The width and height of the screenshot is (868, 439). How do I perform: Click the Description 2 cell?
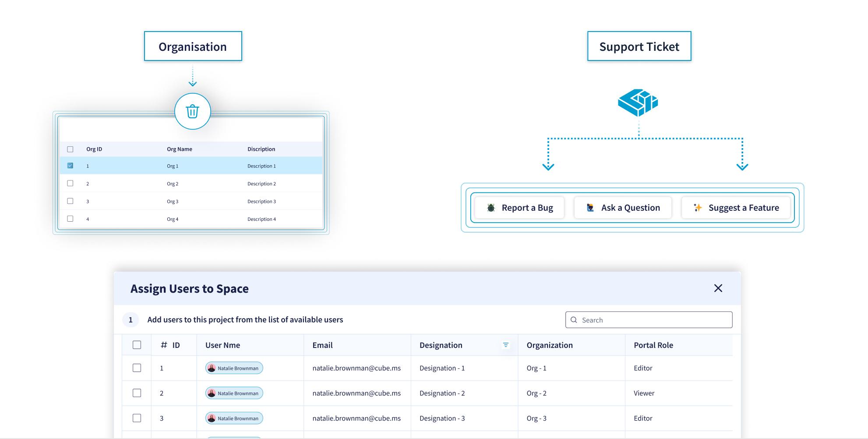[261, 184]
